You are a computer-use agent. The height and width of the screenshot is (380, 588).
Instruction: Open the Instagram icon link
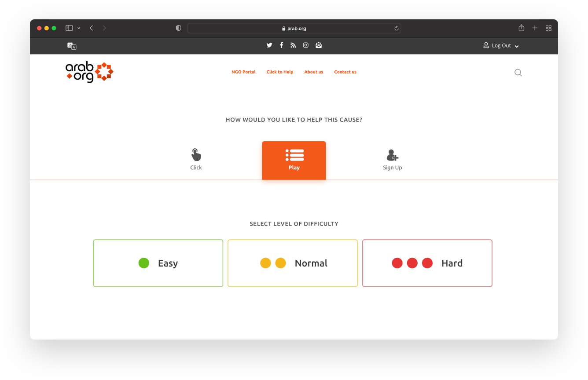coord(305,45)
